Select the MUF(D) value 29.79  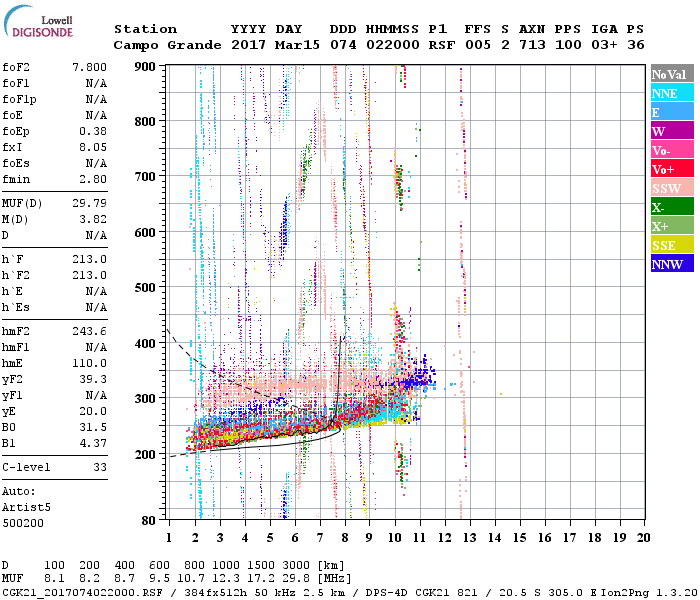(89, 203)
